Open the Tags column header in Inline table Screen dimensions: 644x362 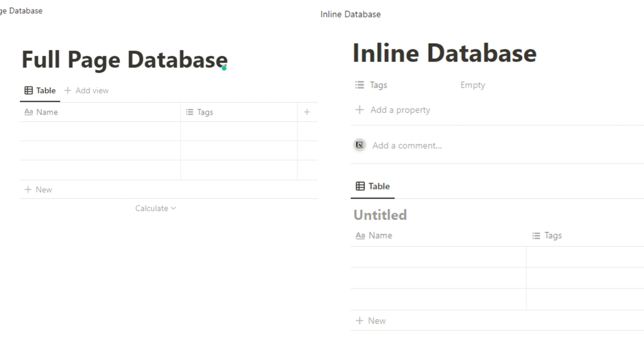[553, 235]
